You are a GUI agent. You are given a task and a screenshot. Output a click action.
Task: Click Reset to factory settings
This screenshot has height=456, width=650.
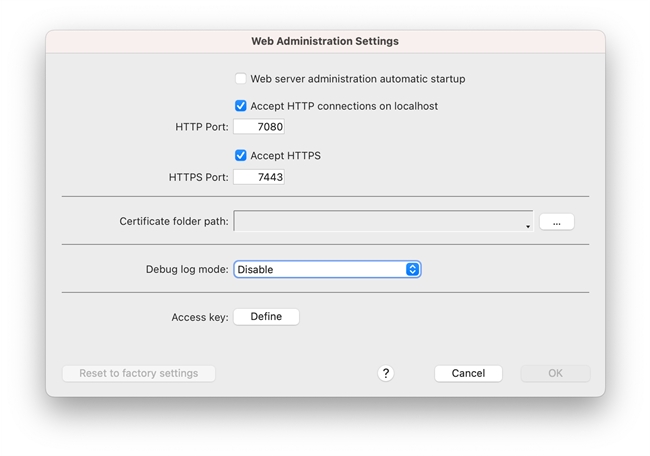139,373
